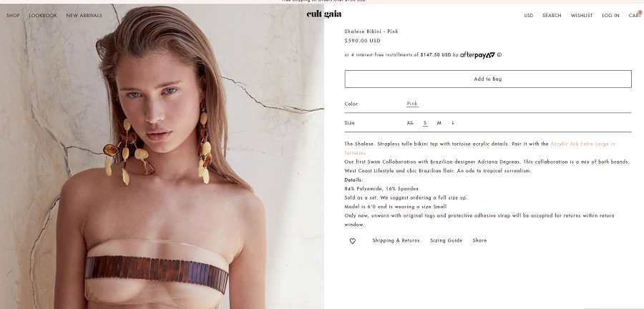Go to New Arrivals
644x309 pixels.
click(84, 16)
